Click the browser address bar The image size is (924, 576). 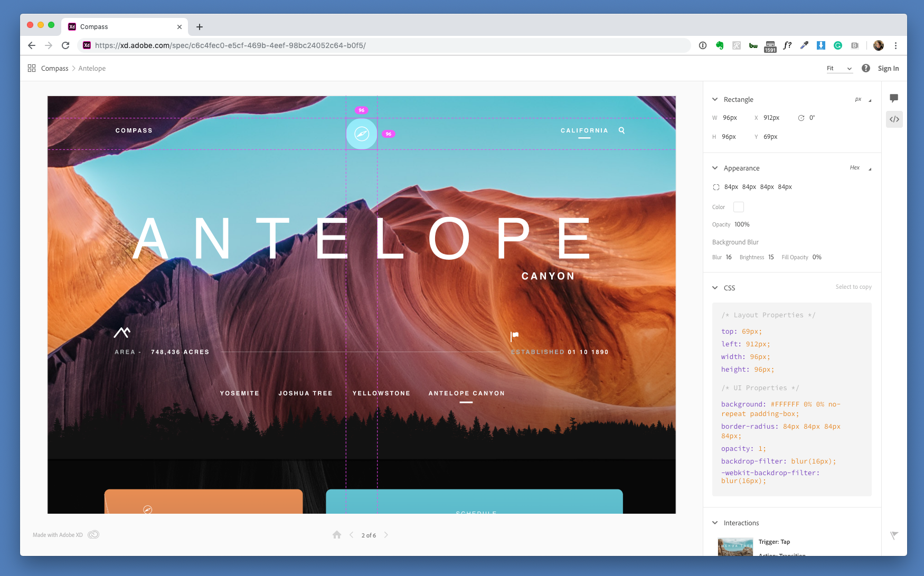384,45
